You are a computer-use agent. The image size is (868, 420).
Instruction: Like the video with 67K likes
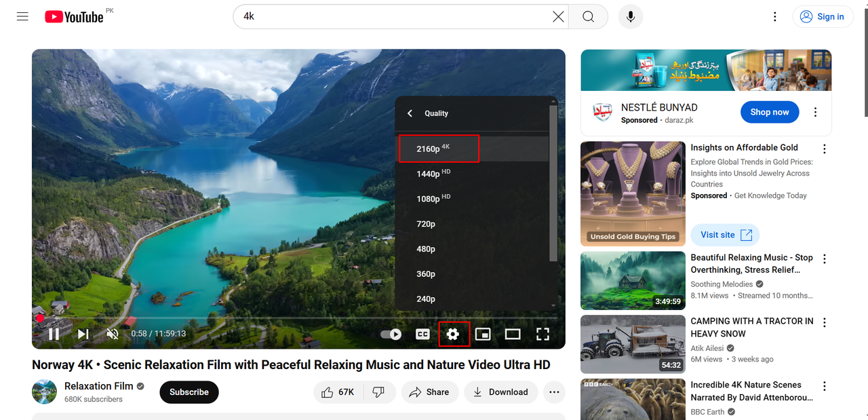[x=339, y=392]
